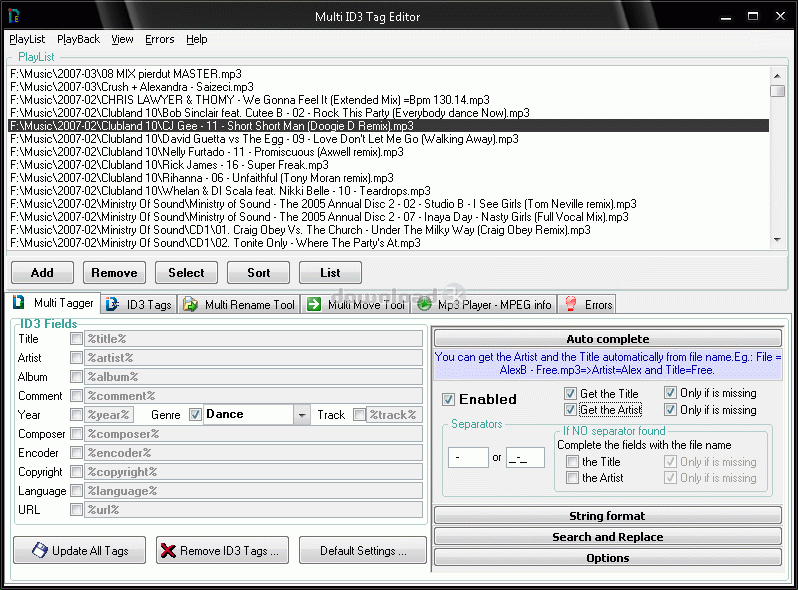
Task: Enable the Track field checkbox
Action: [x=359, y=414]
